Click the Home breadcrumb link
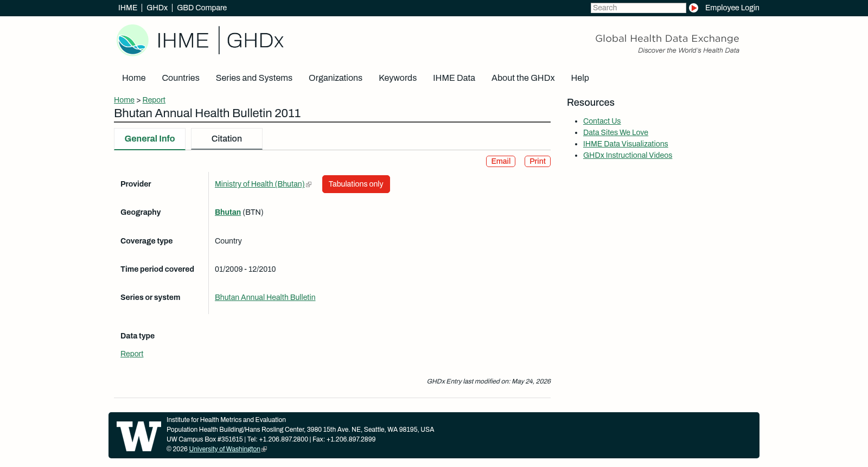 [x=124, y=100]
